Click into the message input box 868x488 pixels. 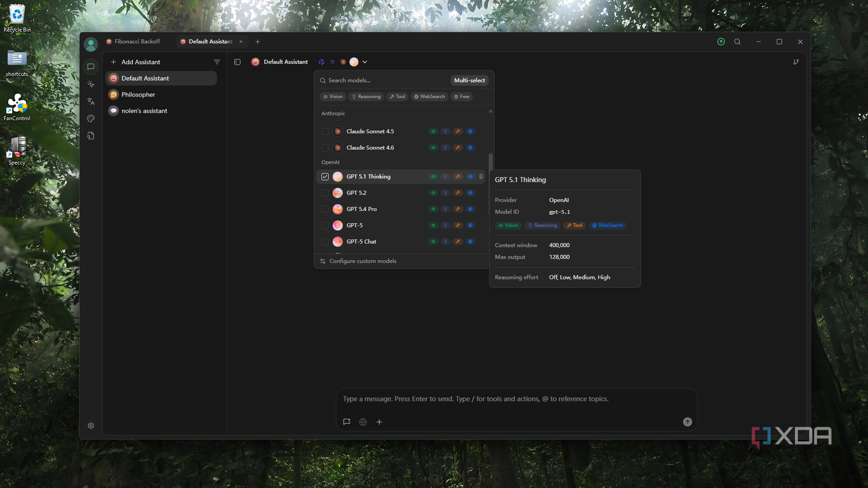point(516,399)
